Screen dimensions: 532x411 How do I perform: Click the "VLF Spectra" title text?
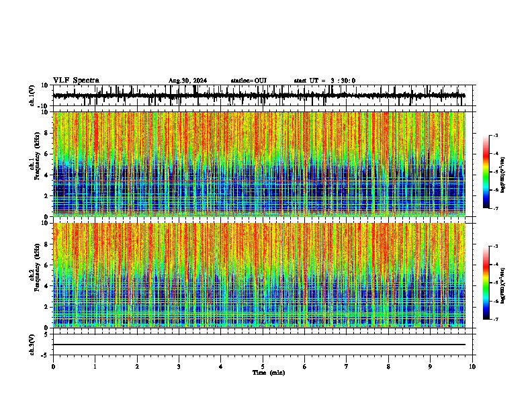click(76, 81)
